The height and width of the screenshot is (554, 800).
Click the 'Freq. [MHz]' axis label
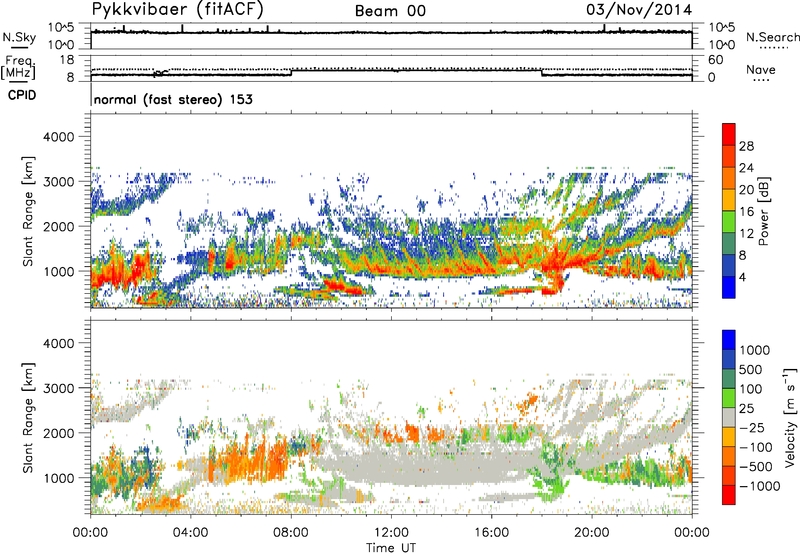point(19,67)
